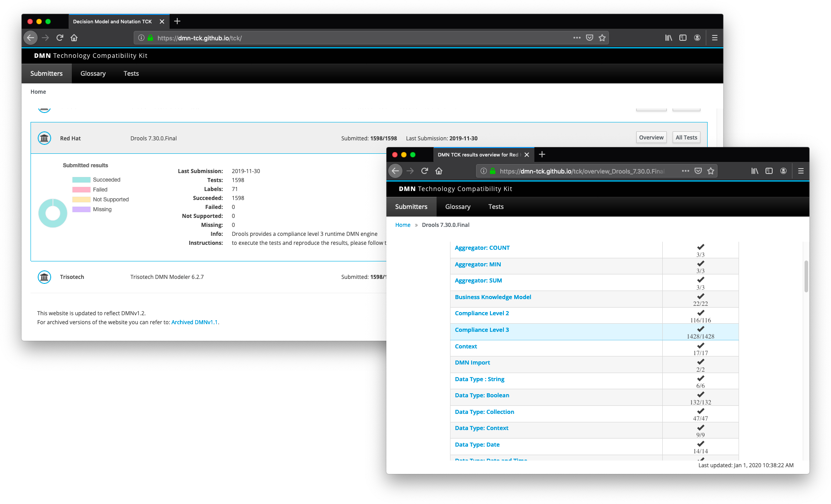Click the back arrow in the front window
Image resolution: width=831 pixels, height=504 pixels.
[395, 171]
